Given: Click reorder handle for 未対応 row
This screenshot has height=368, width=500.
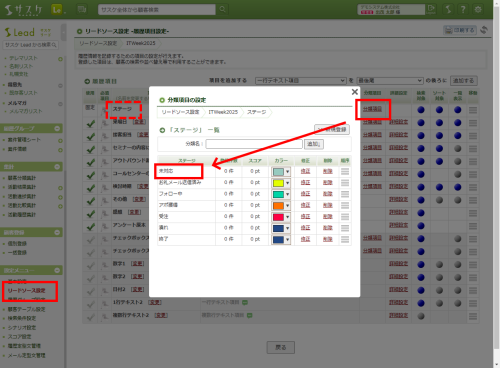Looking at the screenshot, I should (x=345, y=171).
